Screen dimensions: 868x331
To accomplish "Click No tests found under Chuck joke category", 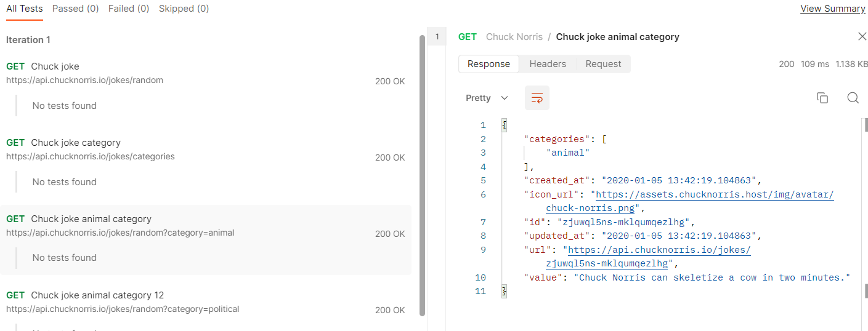I will point(65,182).
